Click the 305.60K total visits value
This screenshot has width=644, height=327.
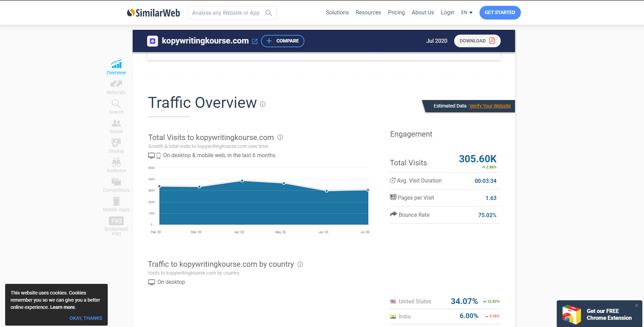pos(477,159)
